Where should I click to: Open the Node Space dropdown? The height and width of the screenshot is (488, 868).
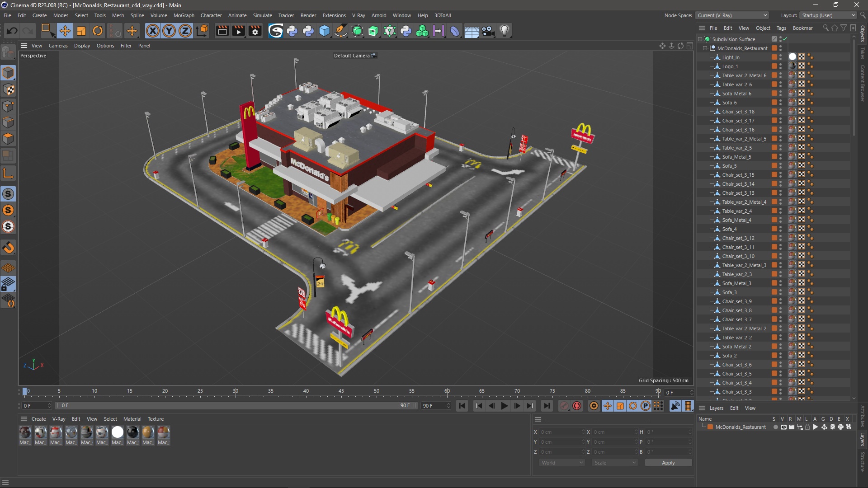click(732, 15)
